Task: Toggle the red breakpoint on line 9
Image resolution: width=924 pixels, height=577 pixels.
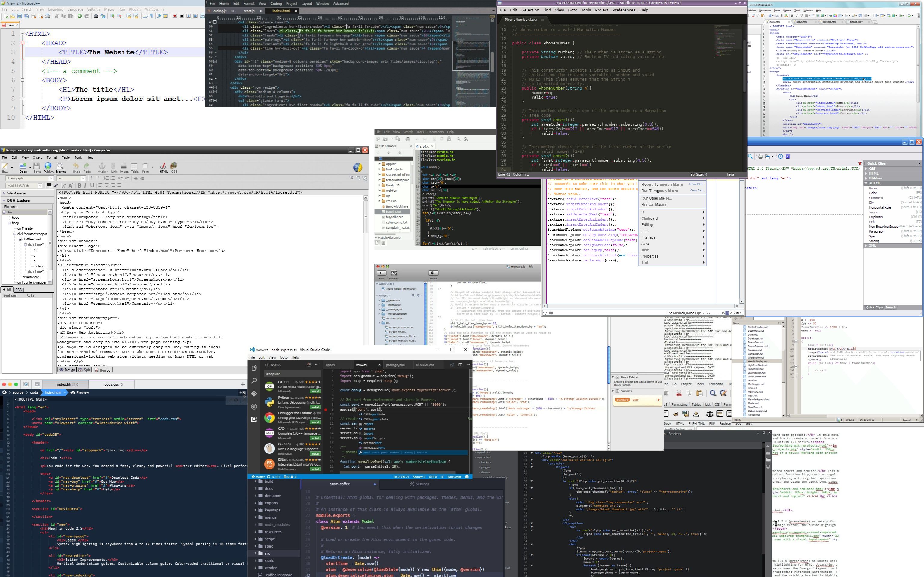Action: pos(326,410)
